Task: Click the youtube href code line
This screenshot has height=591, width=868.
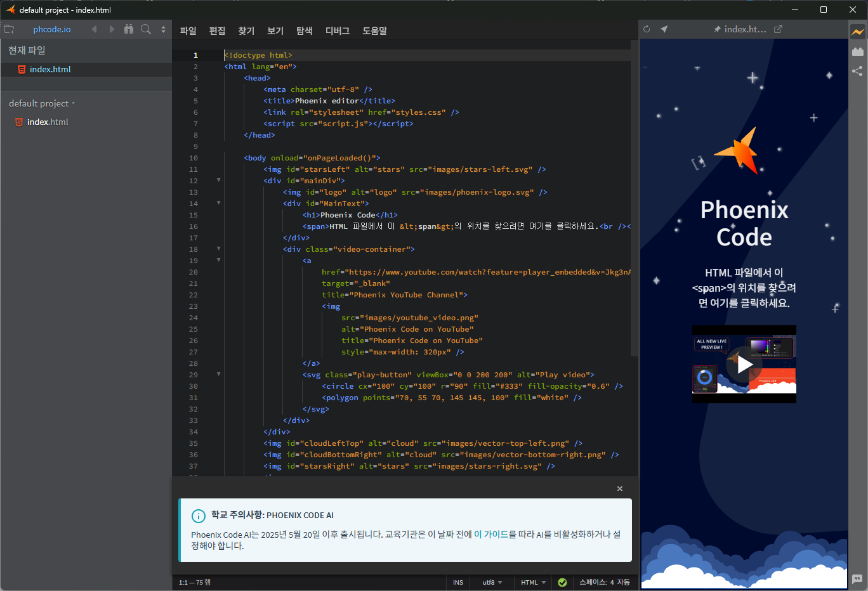Action: [476, 272]
